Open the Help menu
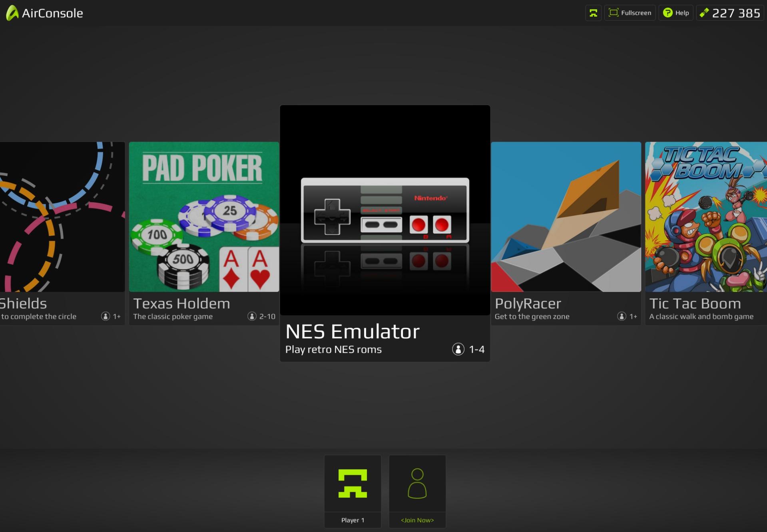Screen dimensions: 767x532 click(676, 12)
